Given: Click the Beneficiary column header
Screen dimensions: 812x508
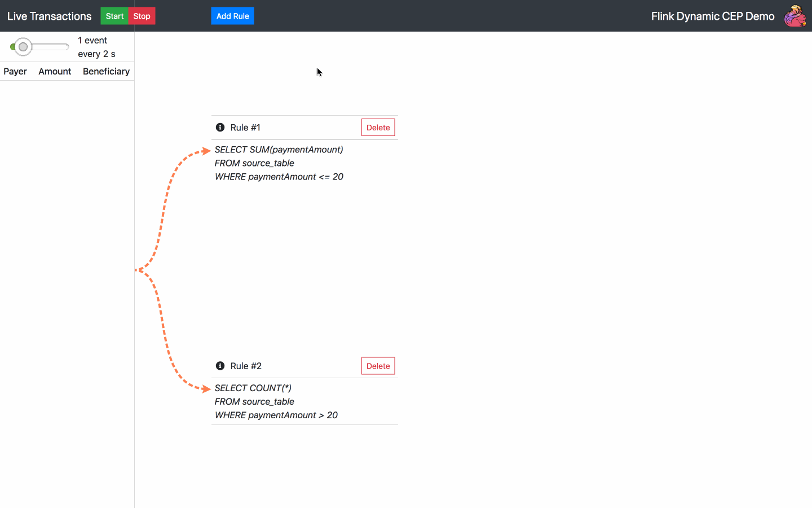Looking at the screenshot, I should click(106, 71).
